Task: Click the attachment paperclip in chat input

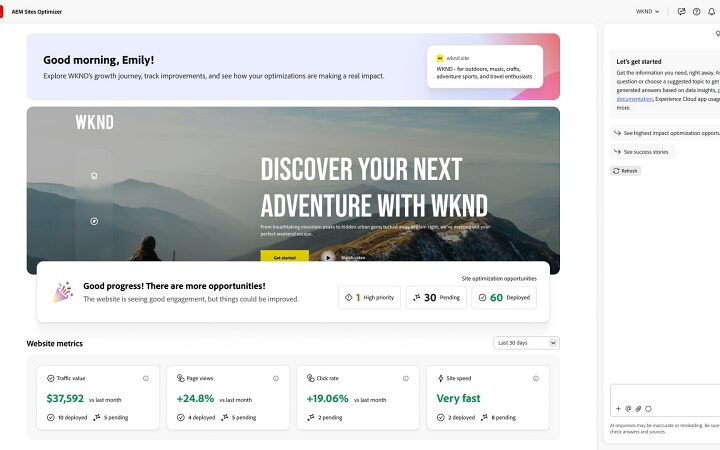Action: point(638,409)
